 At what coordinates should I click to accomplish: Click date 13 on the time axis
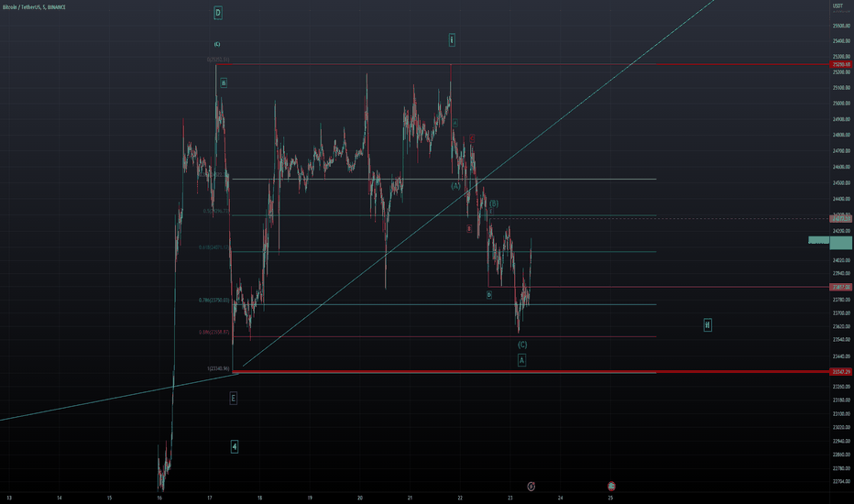9,498
